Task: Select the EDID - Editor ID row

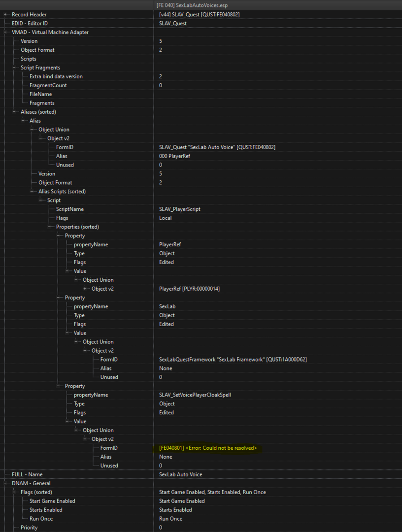Action: 30,24
